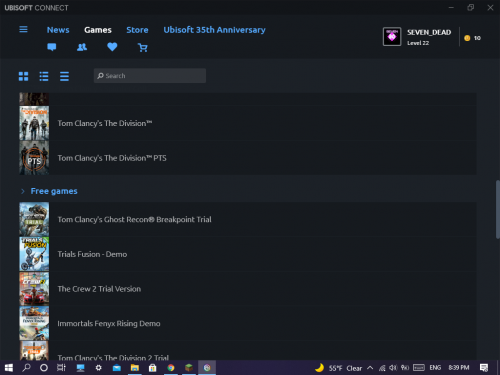This screenshot has width=500, height=375.
Task: Select Trials Fusion - Demo title
Action: click(x=92, y=254)
